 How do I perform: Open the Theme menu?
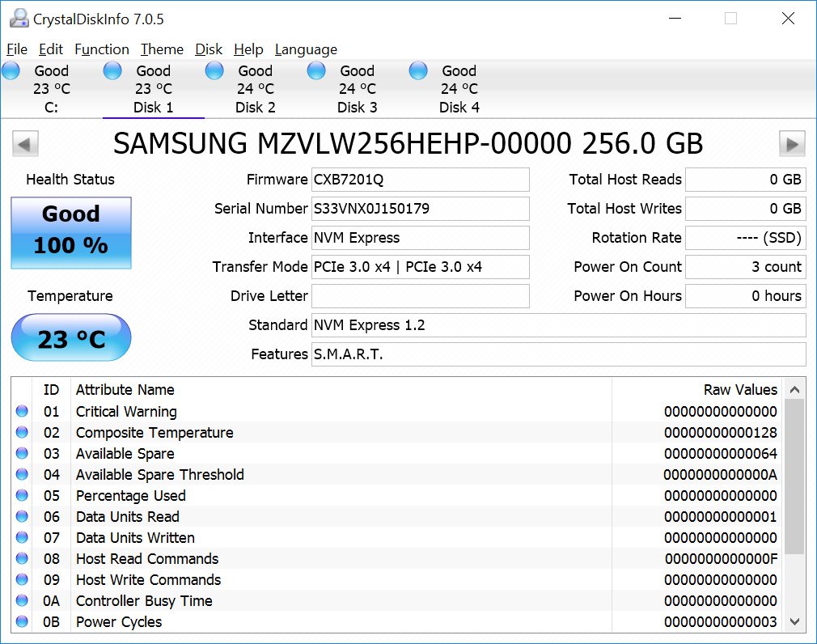tap(162, 49)
